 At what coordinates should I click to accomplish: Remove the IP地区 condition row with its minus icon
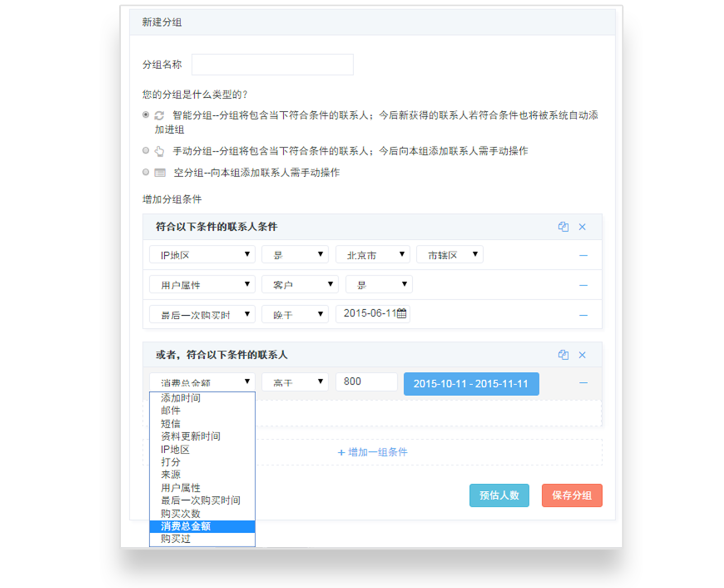point(583,256)
